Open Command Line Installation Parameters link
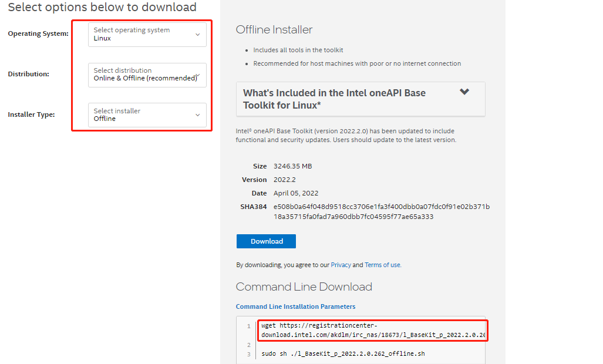The image size is (603, 364). 295,306
